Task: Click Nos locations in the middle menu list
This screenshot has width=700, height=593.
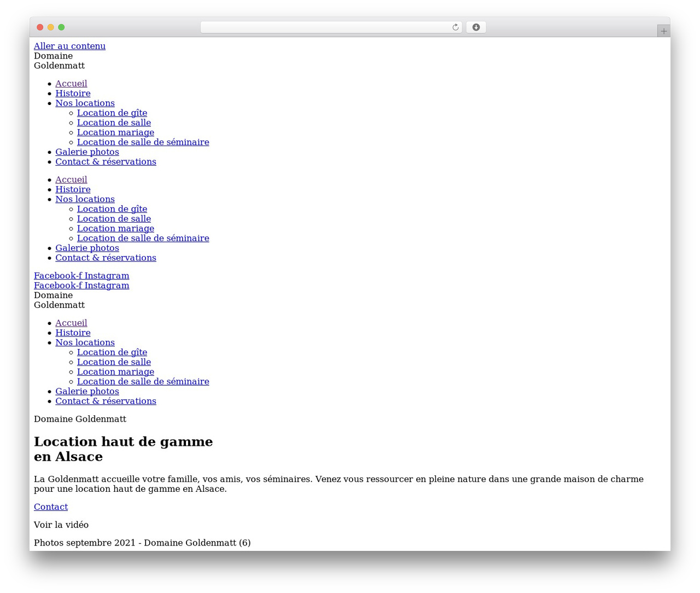Action: (85, 199)
